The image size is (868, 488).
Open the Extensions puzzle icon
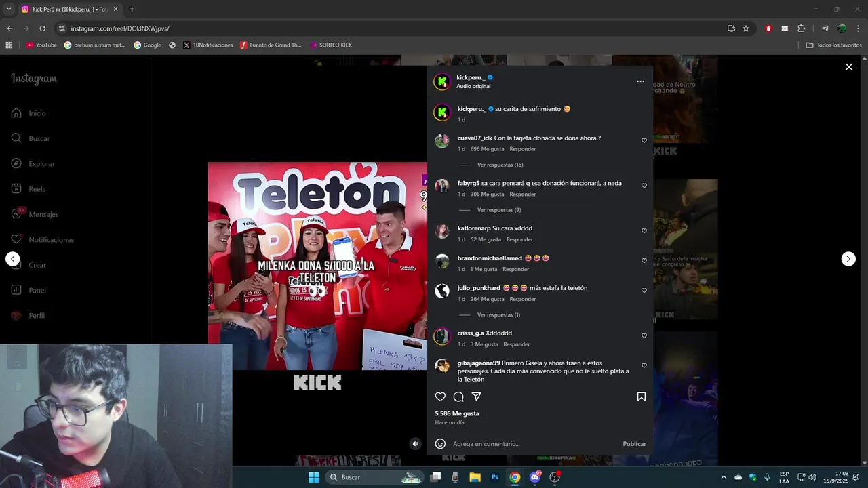coord(801,28)
